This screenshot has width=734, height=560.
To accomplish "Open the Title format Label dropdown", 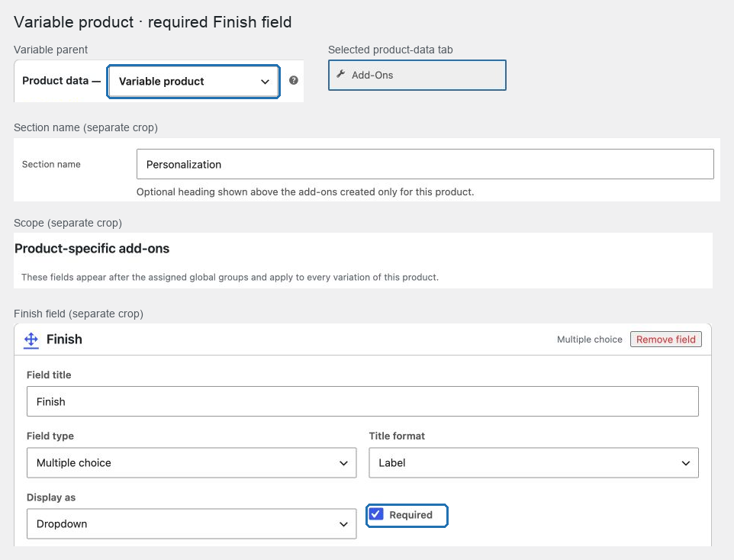I will point(533,462).
